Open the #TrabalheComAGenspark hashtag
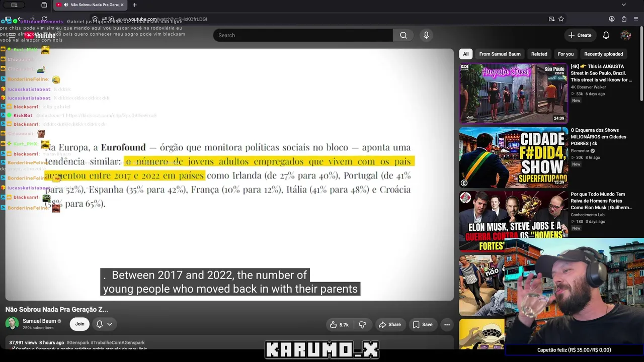Viewport: 644px width, 362px height. [118, 342]
